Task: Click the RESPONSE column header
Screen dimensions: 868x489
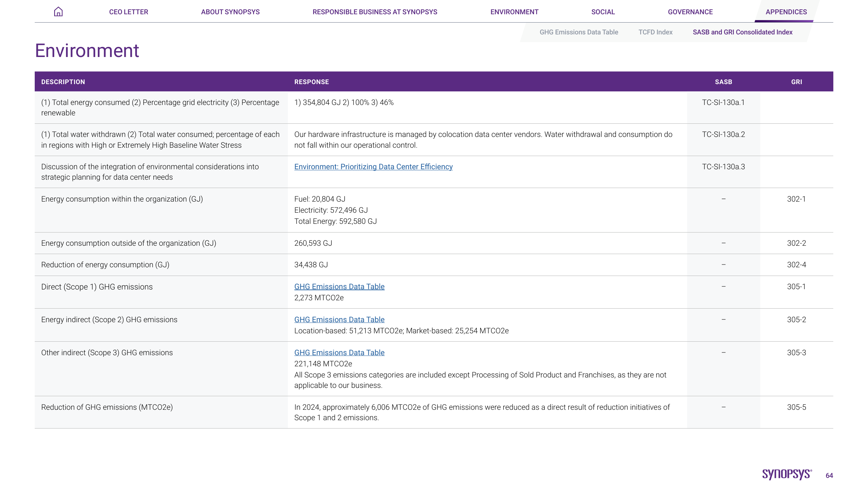Action: coord(312,82)
